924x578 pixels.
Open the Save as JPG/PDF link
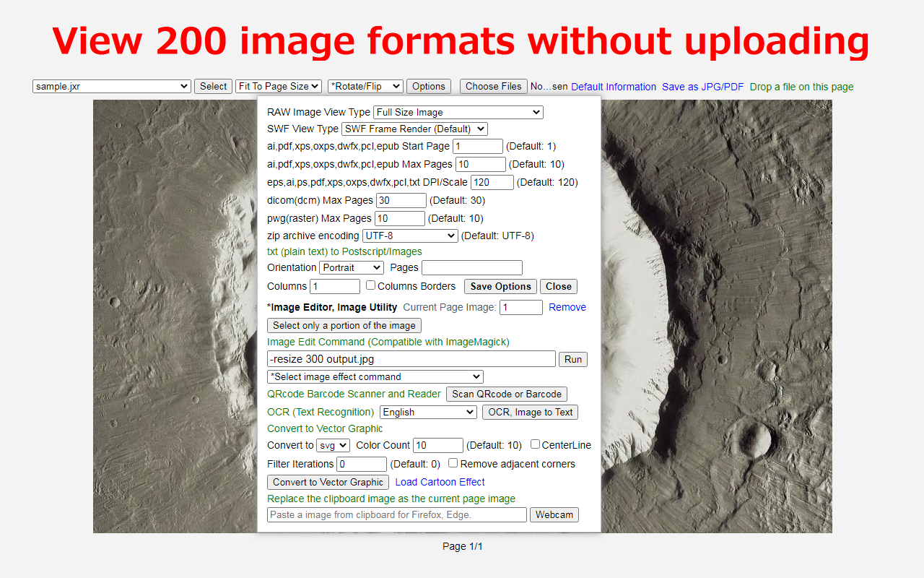[x=702, y=87]
